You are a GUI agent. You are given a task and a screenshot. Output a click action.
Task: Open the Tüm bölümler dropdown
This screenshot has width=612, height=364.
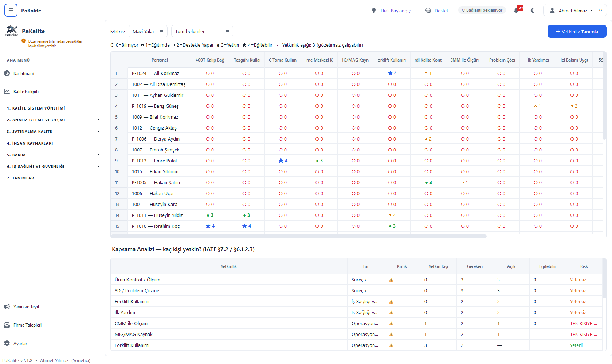point(202,31)
